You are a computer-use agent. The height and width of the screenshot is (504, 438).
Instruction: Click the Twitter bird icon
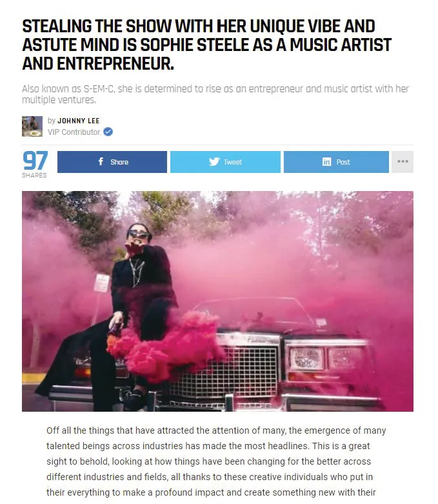tap(214, 162)
